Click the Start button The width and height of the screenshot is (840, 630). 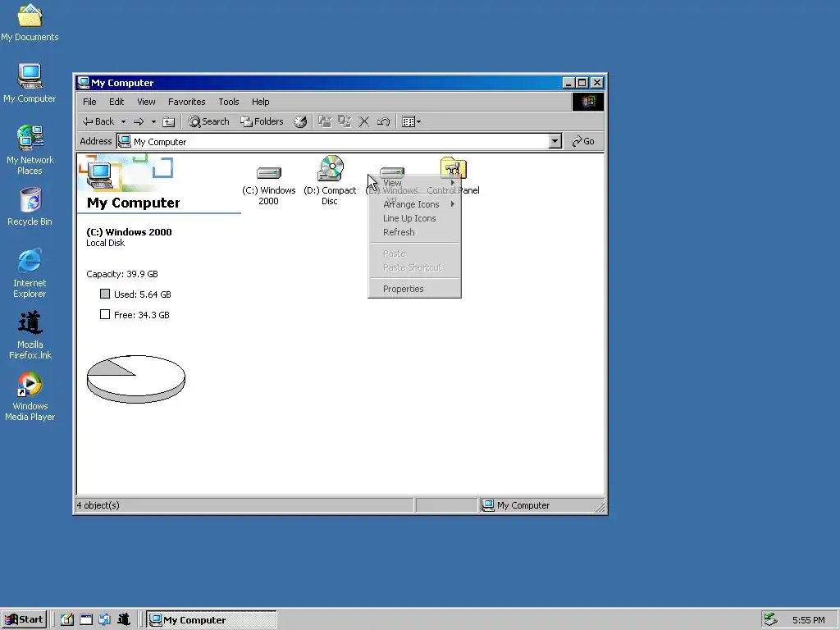tap(24, 619)
